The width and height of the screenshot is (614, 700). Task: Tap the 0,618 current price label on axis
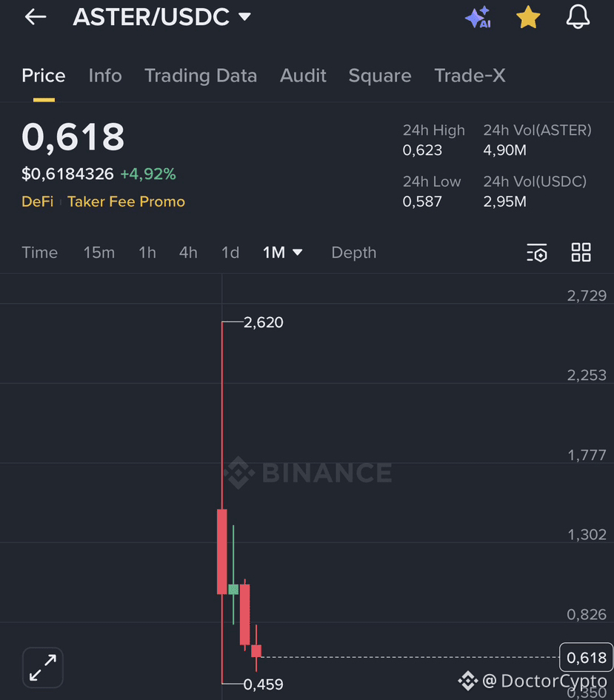[x=587, y=657]
